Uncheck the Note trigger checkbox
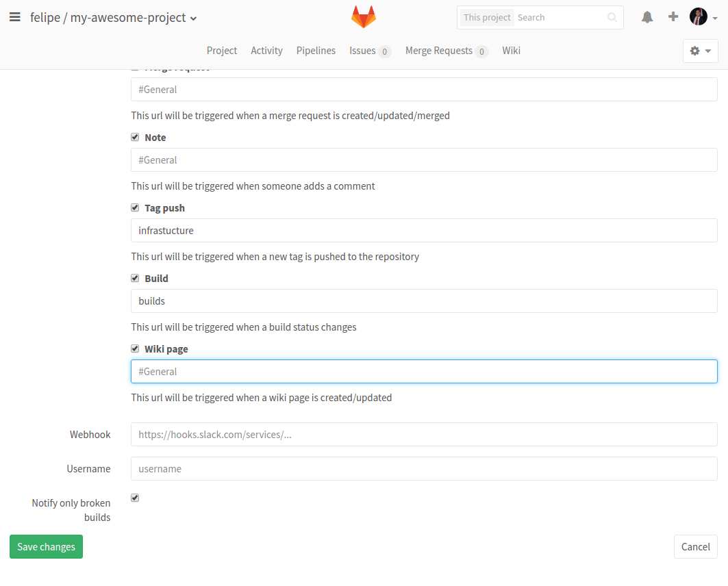 point(135,136)
